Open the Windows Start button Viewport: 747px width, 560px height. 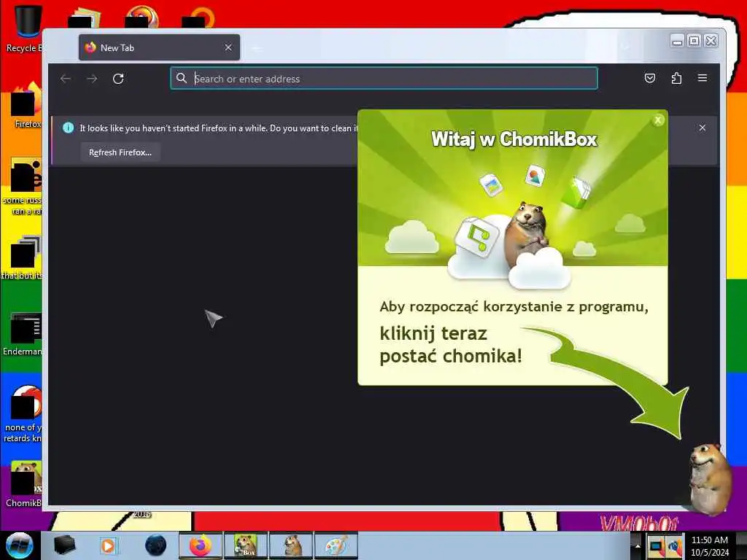19,545
